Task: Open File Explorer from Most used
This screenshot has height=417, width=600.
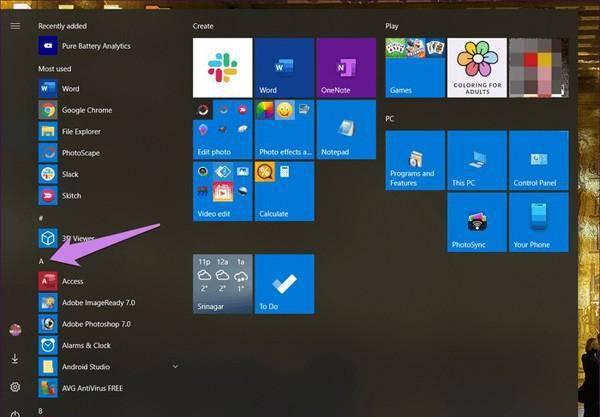Action: (109, 132)
